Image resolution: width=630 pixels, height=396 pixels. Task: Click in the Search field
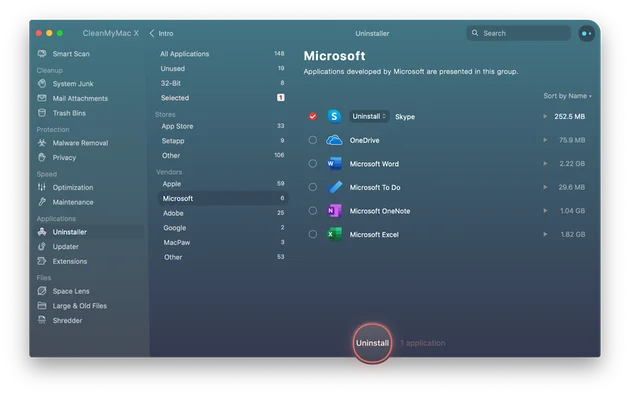tap(518, 33)
